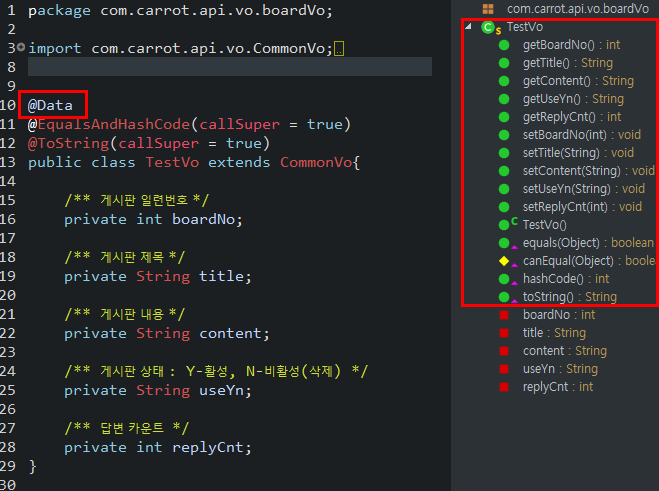This screenshot has height=491, width=659.
Task: Select 'setUseYn(String) : void' in outline
Action: coord(584,189)
